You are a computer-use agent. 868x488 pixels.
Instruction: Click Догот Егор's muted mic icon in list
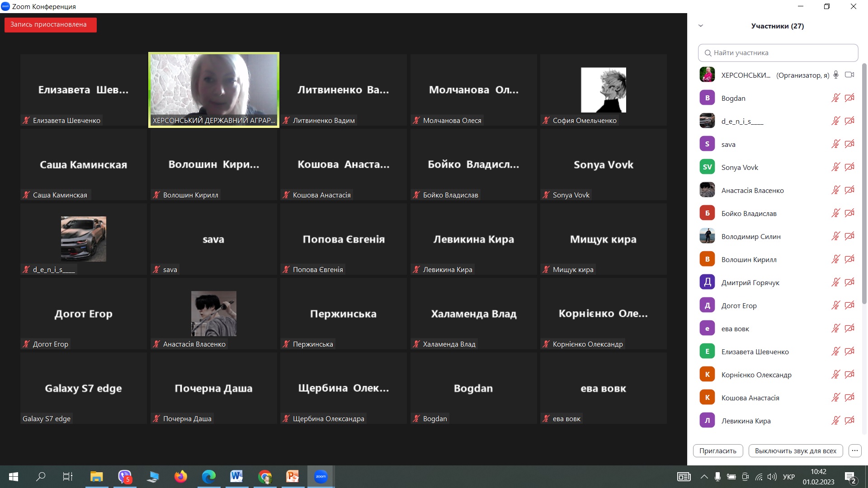[x=835, y=305]
